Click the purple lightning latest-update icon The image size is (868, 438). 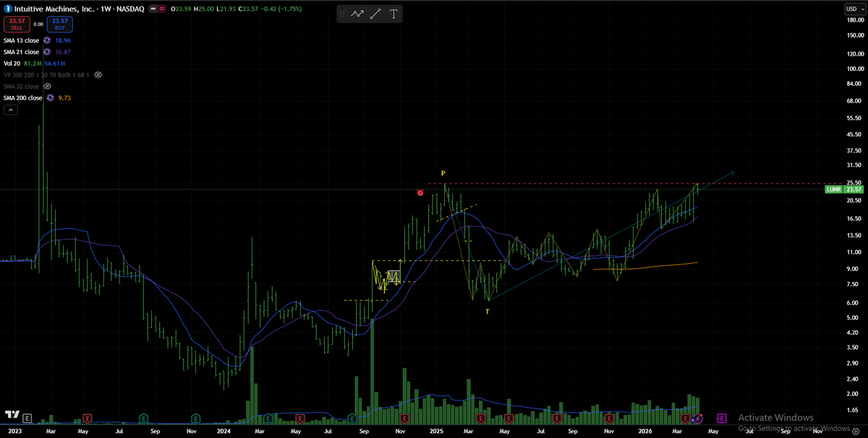pyautogui.click(x=698, y=418)
